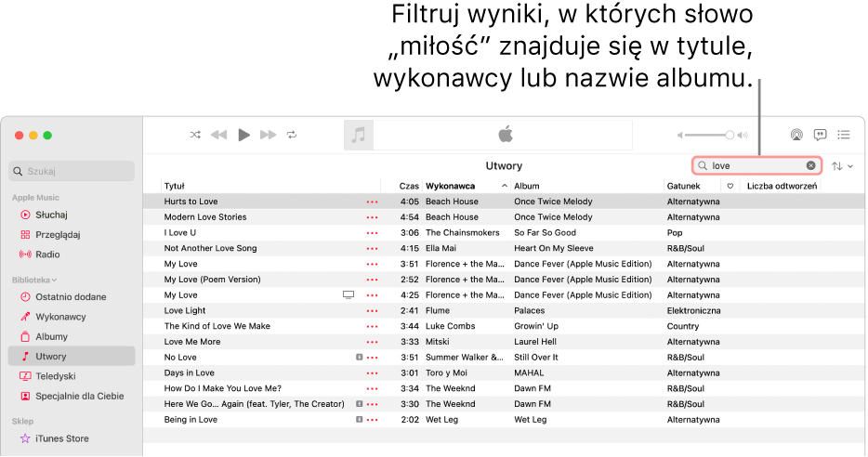Open the AirPlay output menu
This screenshot has height=457, width=868.
796,135
